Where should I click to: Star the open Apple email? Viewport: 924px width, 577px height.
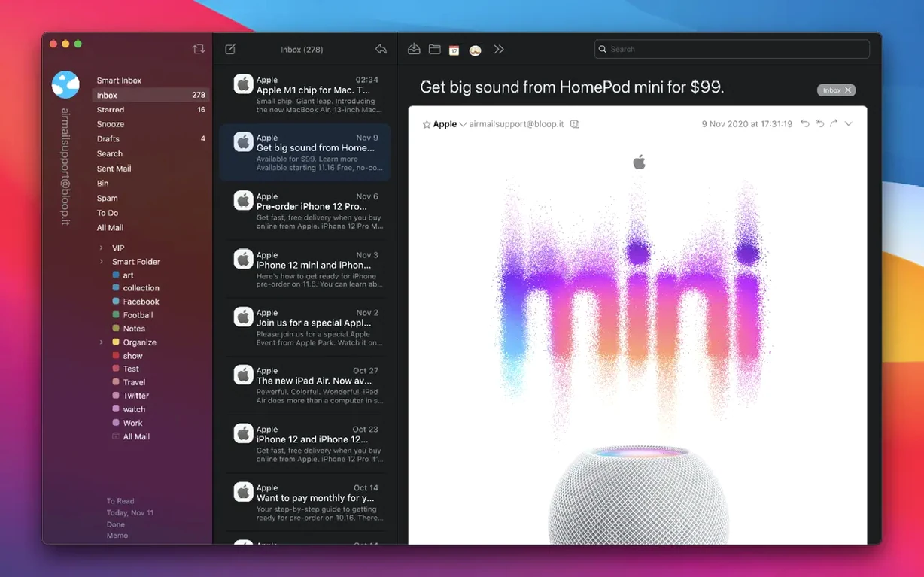[427, 124]
